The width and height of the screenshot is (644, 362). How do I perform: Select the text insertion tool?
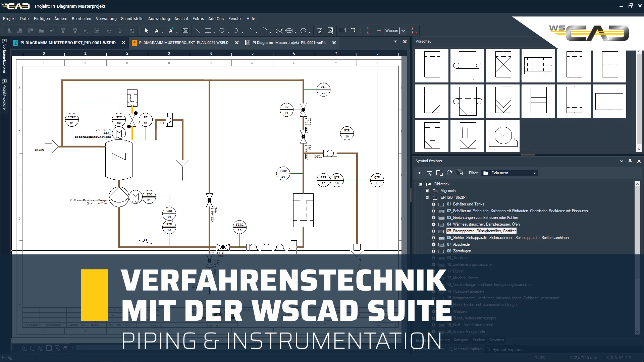157,31
